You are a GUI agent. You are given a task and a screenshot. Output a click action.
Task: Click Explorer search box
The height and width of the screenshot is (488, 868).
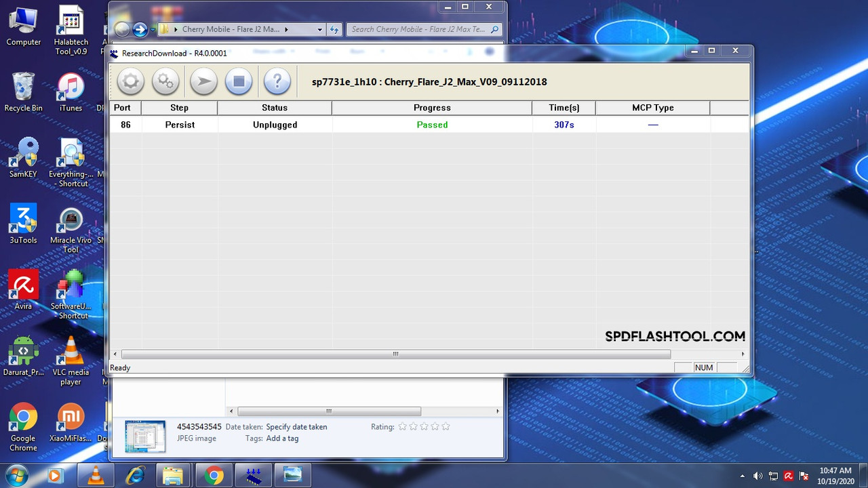click(x=425, y=30)
